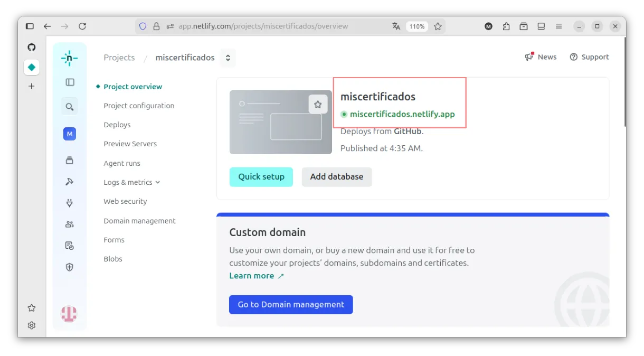This screenshot has height=356, width=644.
Task: Open the miscertificados.netlify.app site link
Action: coord(402,114)
